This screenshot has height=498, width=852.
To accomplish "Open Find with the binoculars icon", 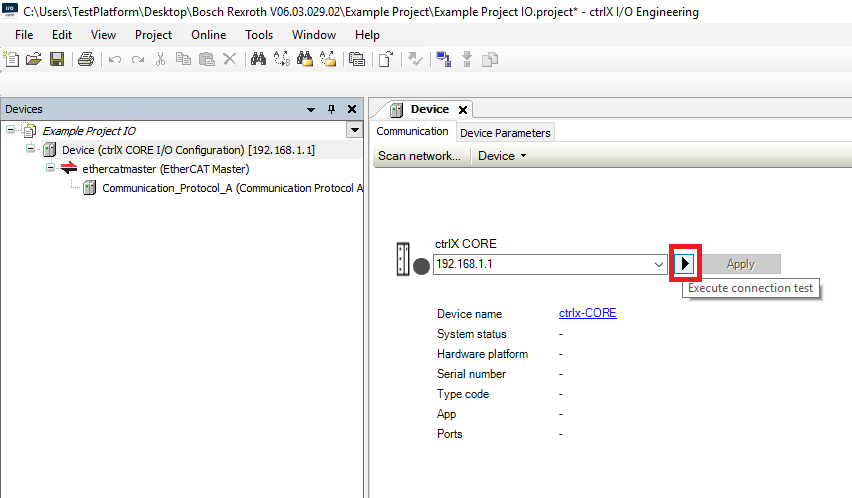I will (x=258, y=59).
